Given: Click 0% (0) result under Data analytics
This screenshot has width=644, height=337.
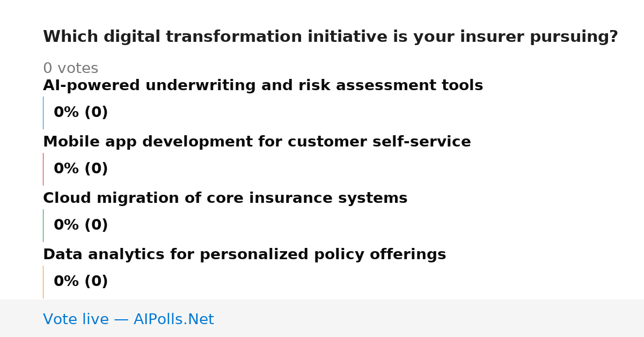Looking at the screenshot, I should pos(81,282).
